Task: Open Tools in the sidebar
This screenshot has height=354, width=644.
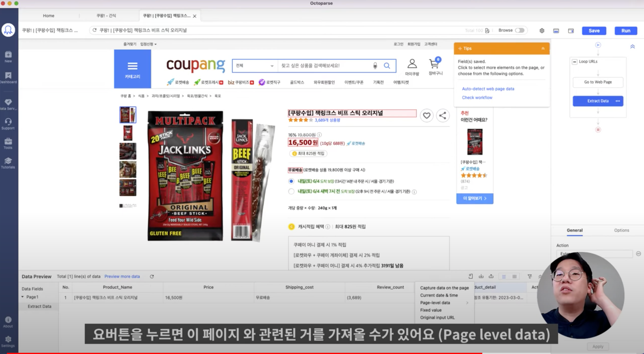Action: point(8,143)
